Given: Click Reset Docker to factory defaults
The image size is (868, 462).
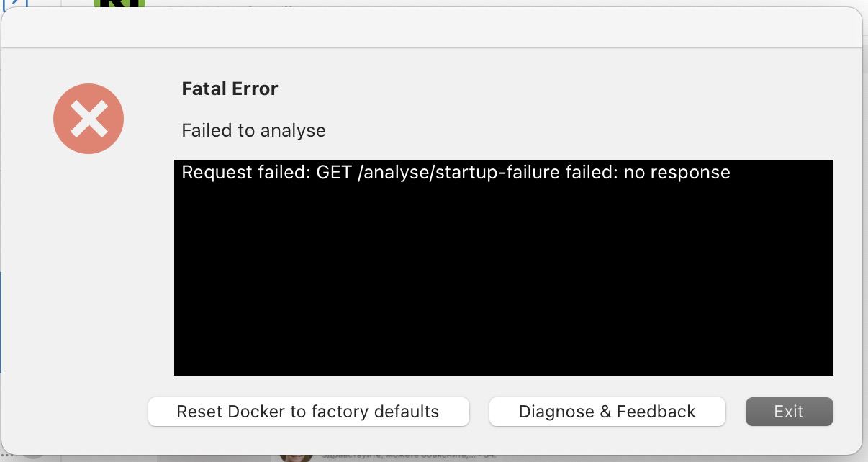Looking at the screenshot, I should [x=308, y=412].
